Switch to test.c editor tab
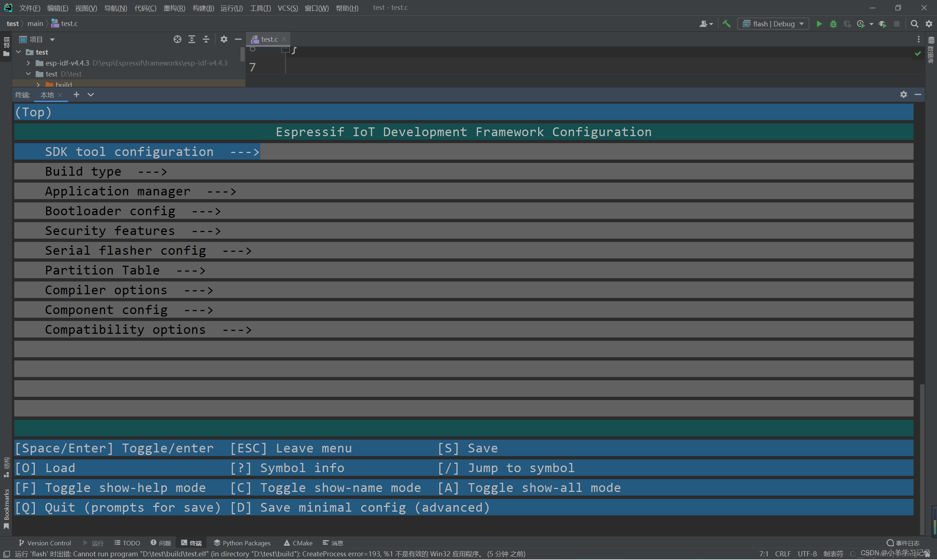The height and width of the screenshot is (560, 937). coord(269,39)
